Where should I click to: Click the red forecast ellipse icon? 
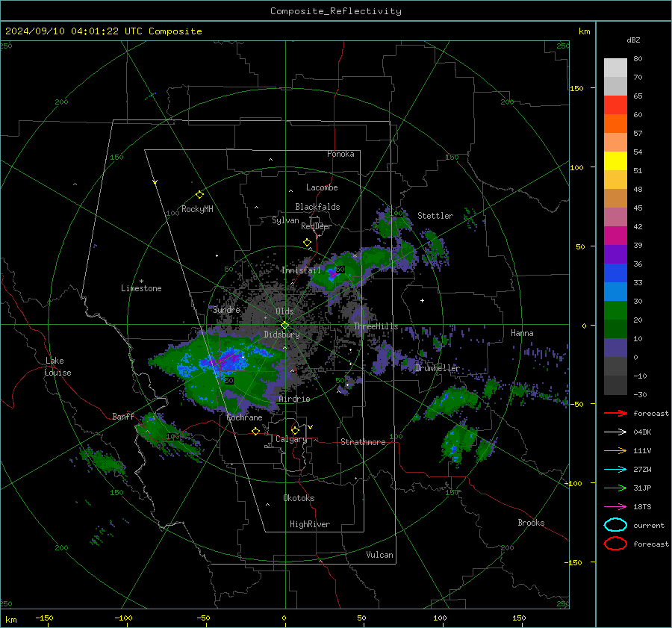pos(615,544)
